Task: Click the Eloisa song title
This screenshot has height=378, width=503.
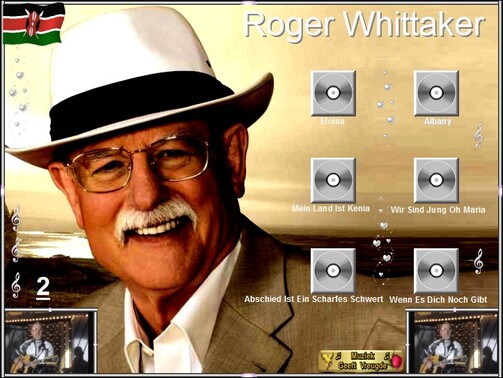Action: click(x=332, y=121)
